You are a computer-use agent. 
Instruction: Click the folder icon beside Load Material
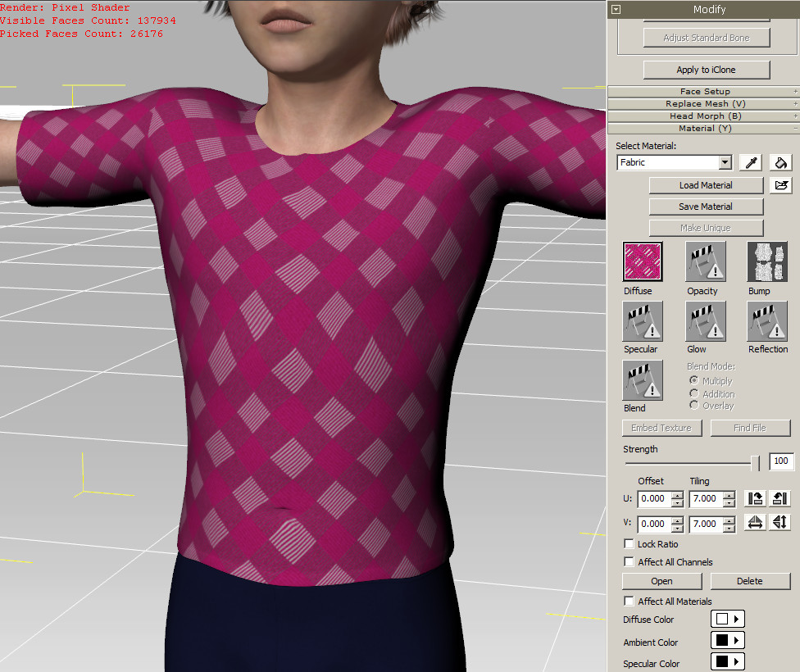tap(780, 185)
